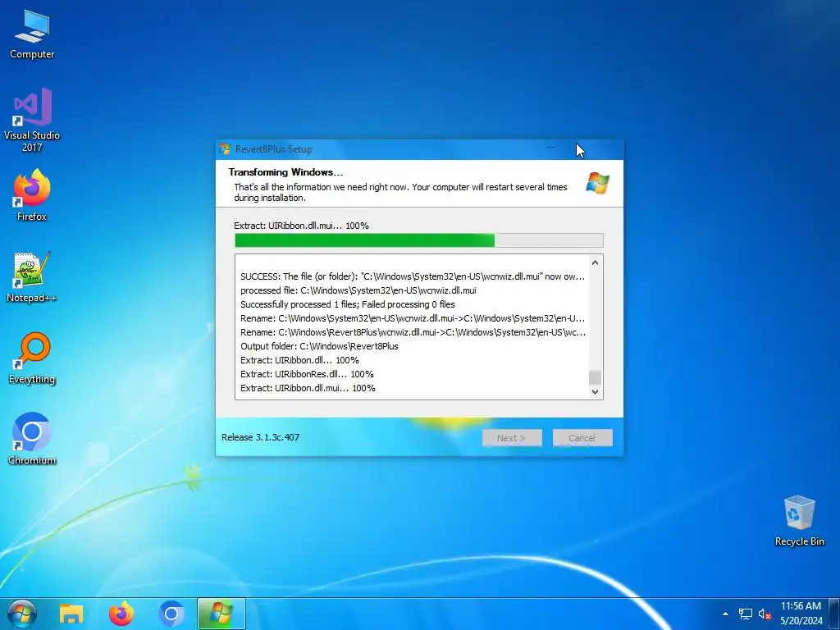Viewport: 840px width, 630px height.
Task: Click the 'Release 3.1.3c.407' version text
Action: point(260,437)
